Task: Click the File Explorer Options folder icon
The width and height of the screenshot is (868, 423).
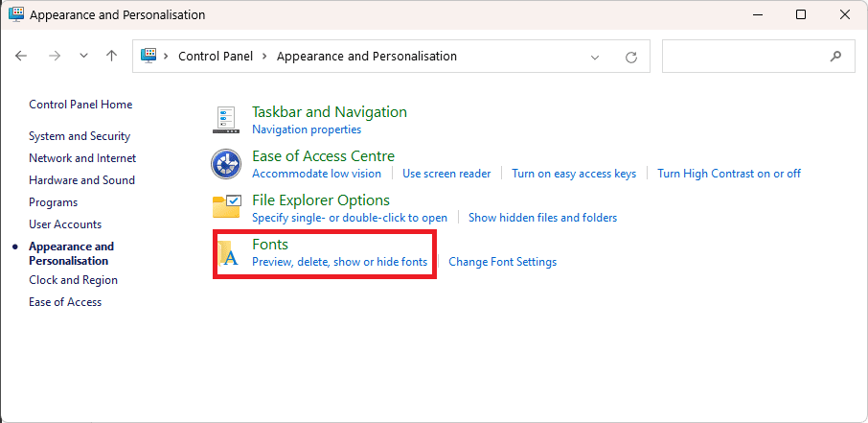Action: tap(227, 207)
